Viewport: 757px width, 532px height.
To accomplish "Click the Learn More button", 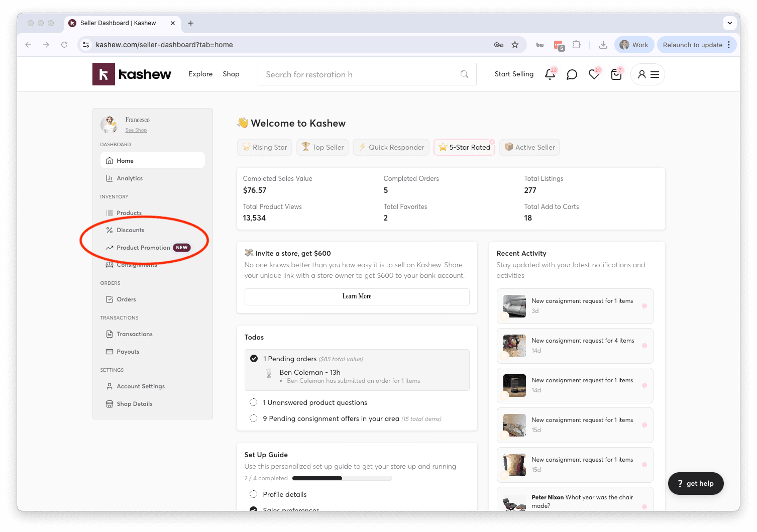I will pyautogui.click(x=357, y=296).
